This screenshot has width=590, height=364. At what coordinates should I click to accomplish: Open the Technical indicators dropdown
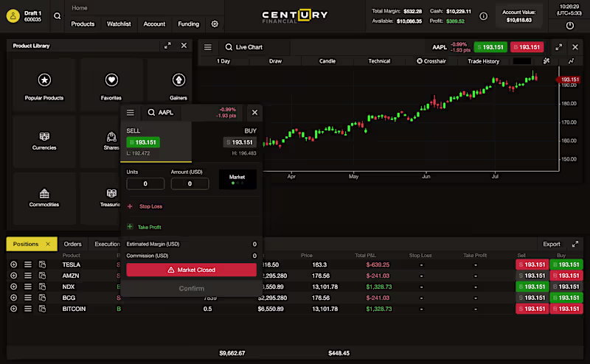point(379,61)
